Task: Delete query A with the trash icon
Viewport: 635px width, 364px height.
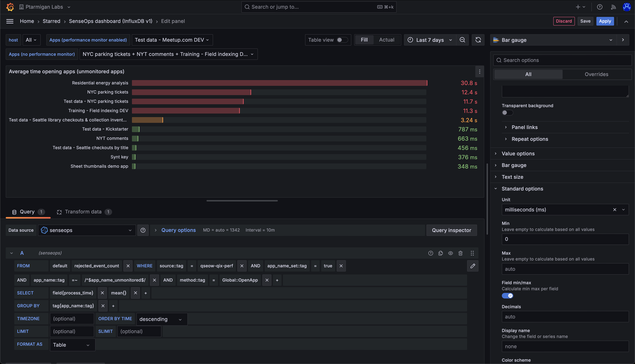Action: click(461, 253)
